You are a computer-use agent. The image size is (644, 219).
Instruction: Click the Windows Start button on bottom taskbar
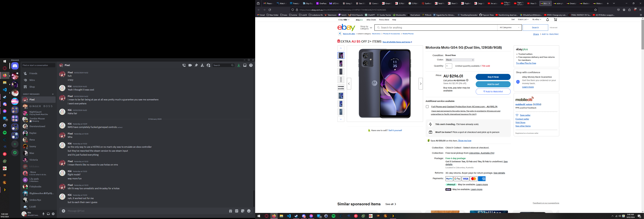point(259,216)
